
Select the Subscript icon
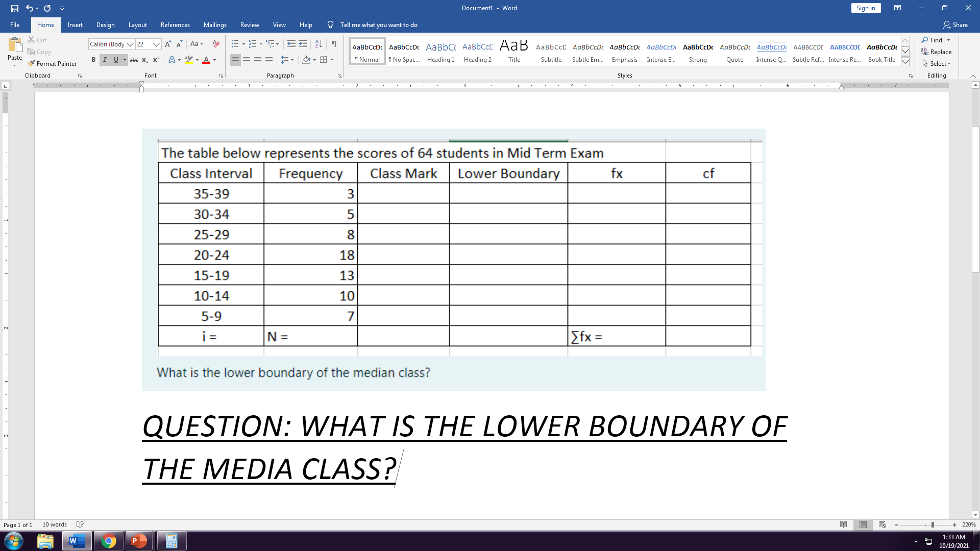[145, 60]
